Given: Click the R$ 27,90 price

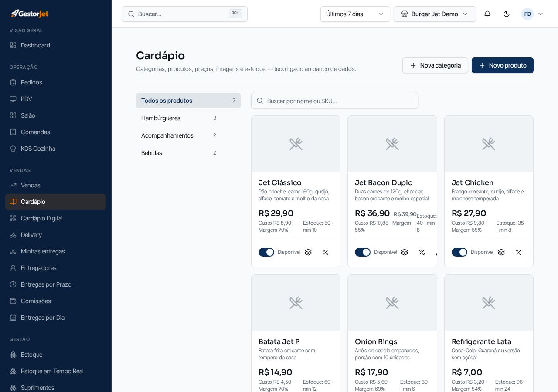Looking at the screenshot, I should coord(469,213).
